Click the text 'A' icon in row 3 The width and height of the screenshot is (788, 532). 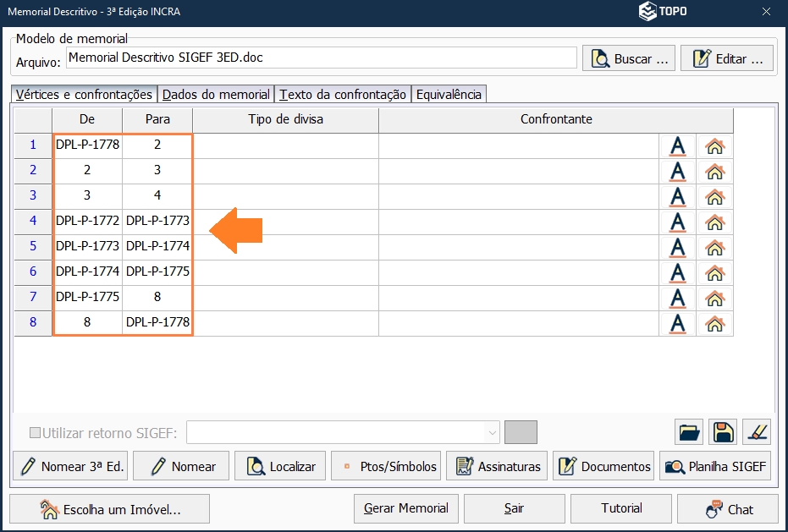tap(677, 197)
